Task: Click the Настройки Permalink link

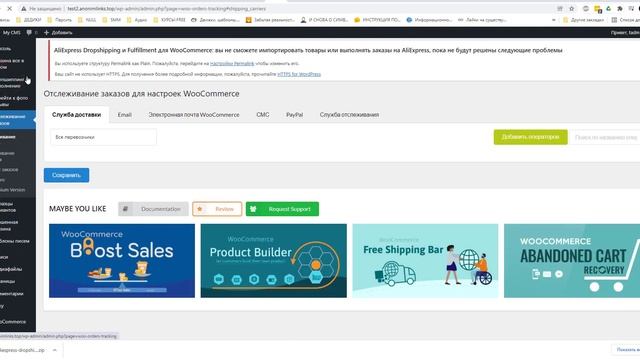Action: click(x=232, y=64)
